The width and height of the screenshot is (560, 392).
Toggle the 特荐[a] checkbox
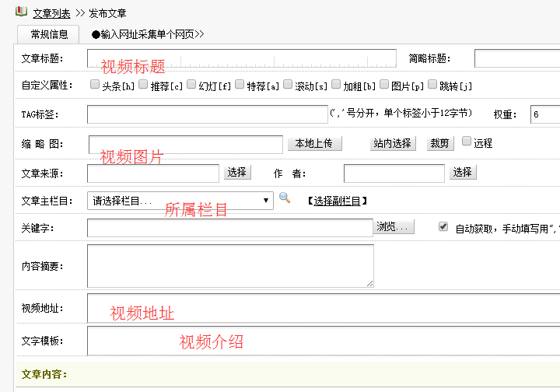point(240,84)
